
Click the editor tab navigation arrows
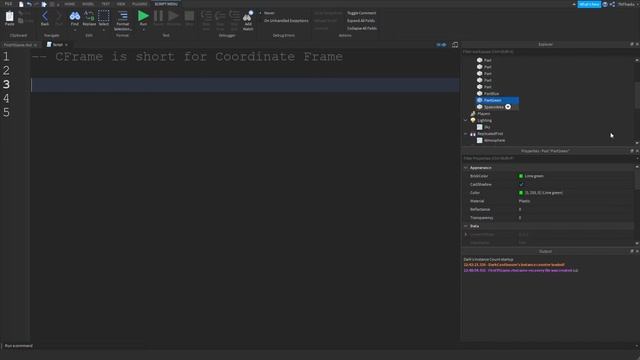[x=441, y=44]
